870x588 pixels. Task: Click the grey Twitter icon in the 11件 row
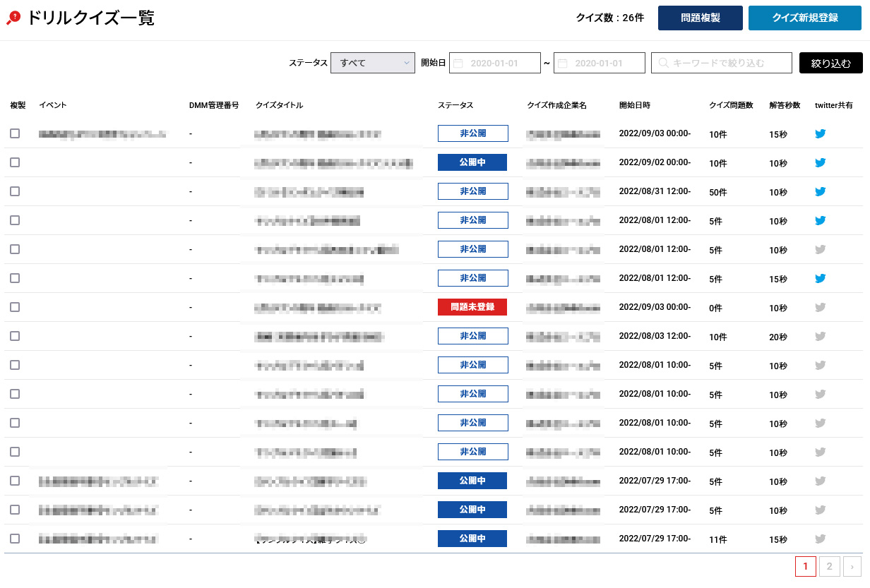[x=820, y=539]
